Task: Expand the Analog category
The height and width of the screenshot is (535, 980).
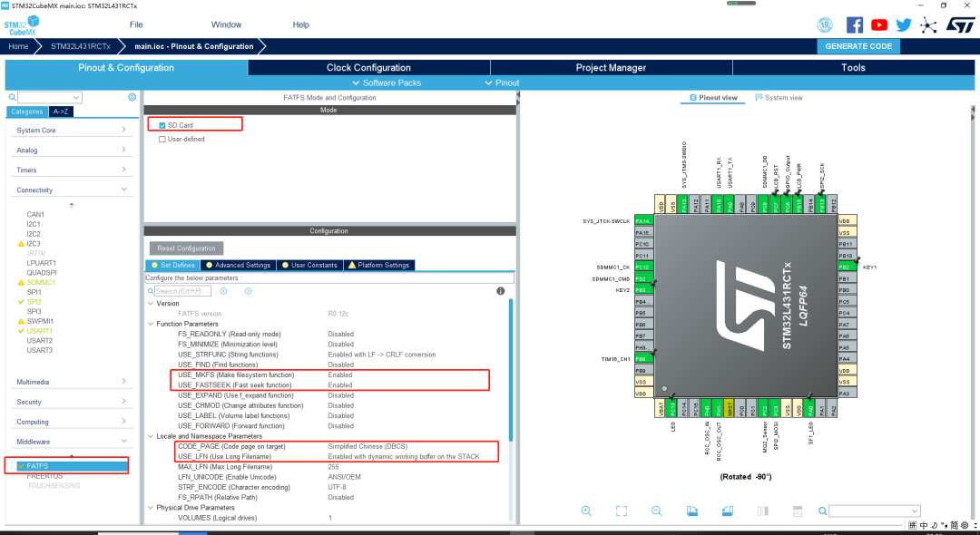Action: [x=72, y=150]
